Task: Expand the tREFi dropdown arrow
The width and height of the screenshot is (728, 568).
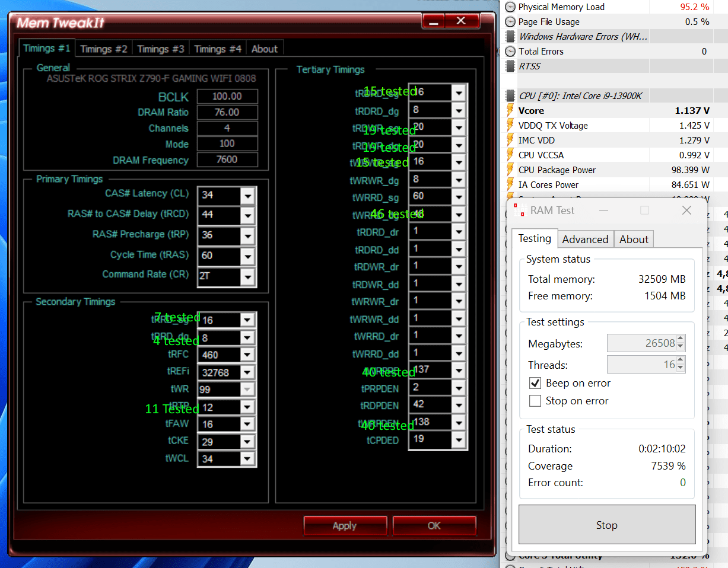Action: [x=248, y=373]
